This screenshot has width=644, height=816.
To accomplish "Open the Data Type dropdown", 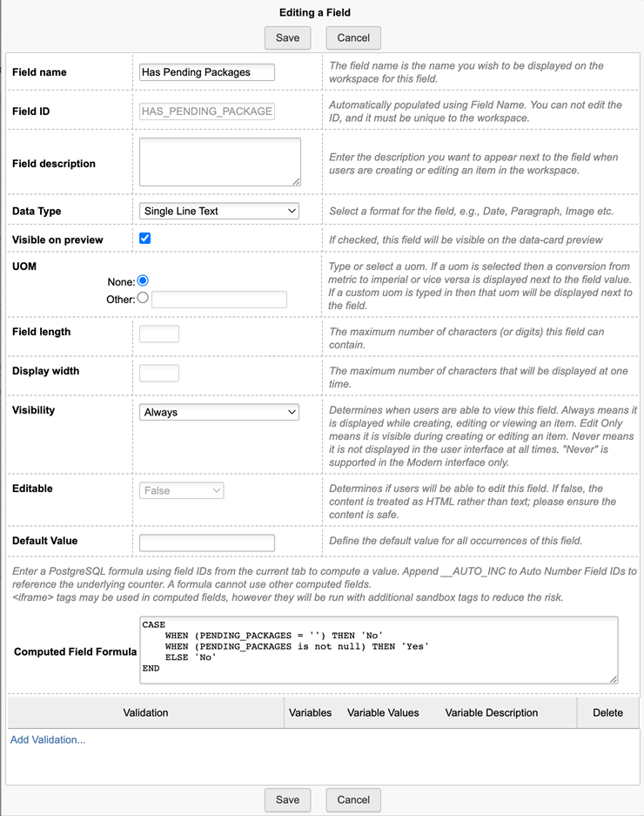I will 219,211.
